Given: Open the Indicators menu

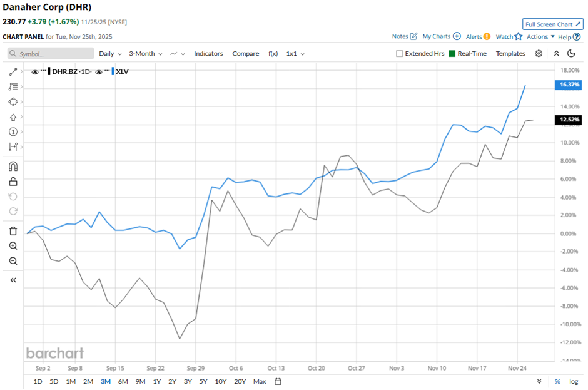Looking at the screenshot, I should point(208,54).
